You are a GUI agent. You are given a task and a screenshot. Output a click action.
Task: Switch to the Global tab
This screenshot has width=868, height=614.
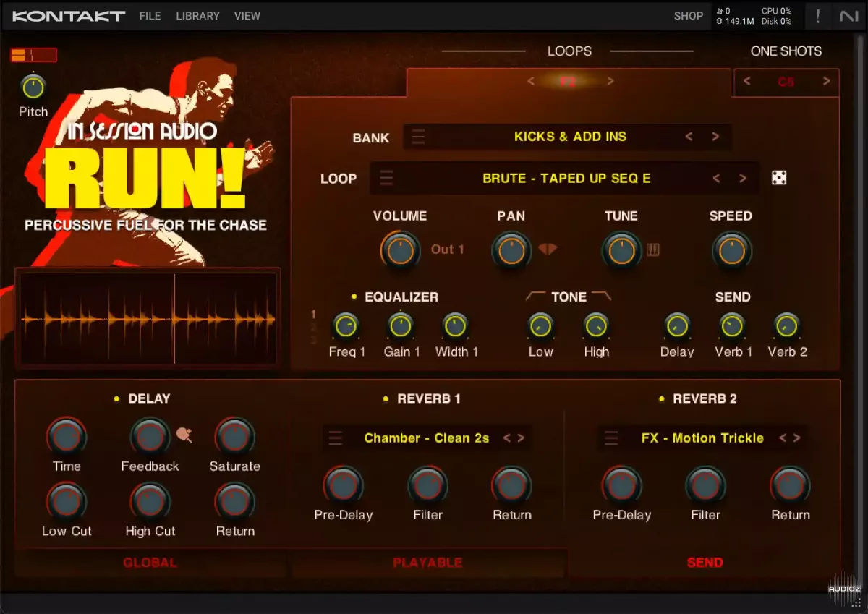coord(150,563)
